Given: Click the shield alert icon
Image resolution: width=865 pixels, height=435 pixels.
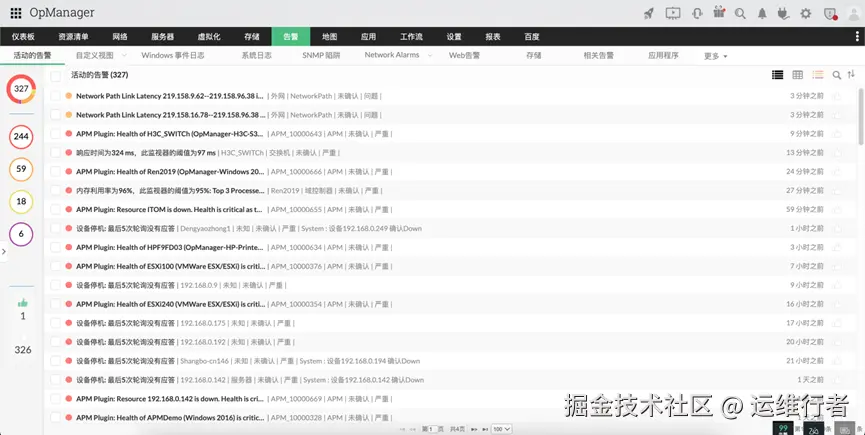Looking at the screenshot, I should coord(830,14).
